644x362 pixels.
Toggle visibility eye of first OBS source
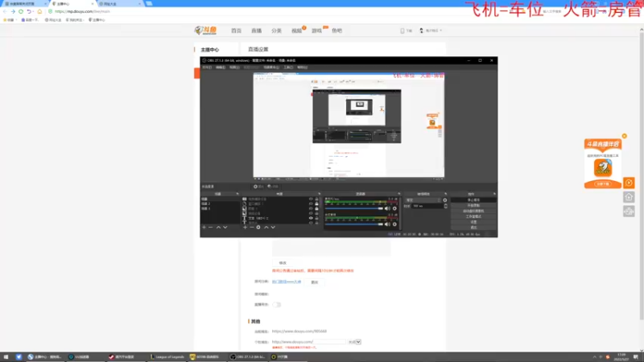(311, 199)
